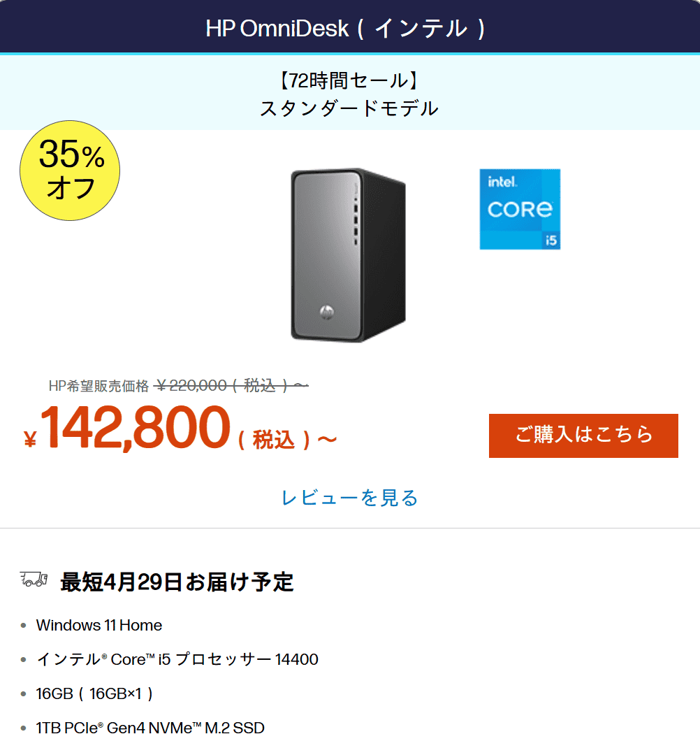The image size is (700, 748).
Task: Click the HP OmniDesk ( インテル ) title bar
Action: coord(349,27)
